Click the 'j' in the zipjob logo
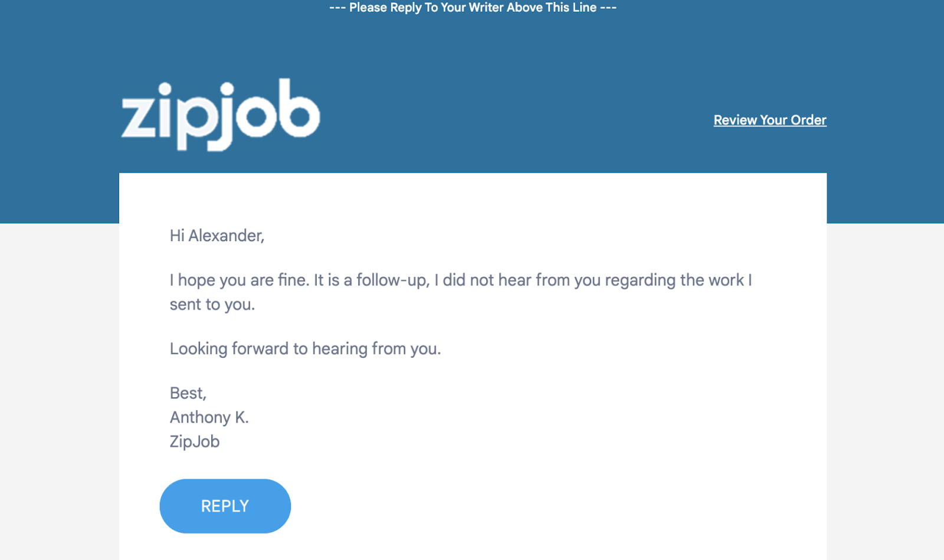 (x=224, y=116)
